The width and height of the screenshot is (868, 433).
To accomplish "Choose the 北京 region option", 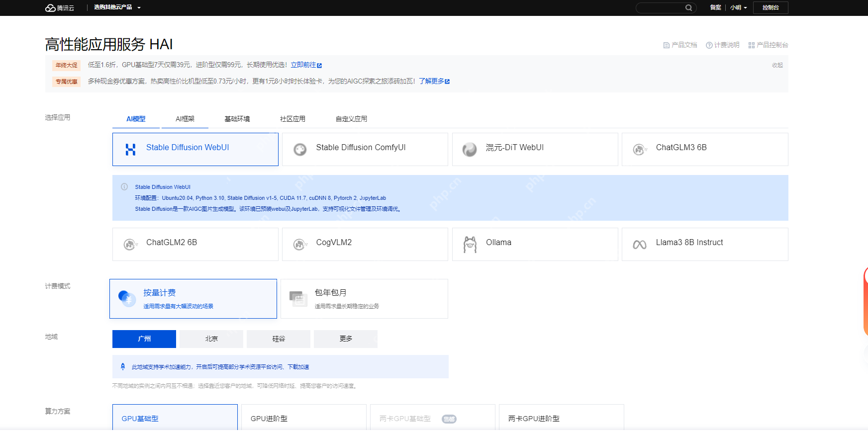I will (211, 339).
